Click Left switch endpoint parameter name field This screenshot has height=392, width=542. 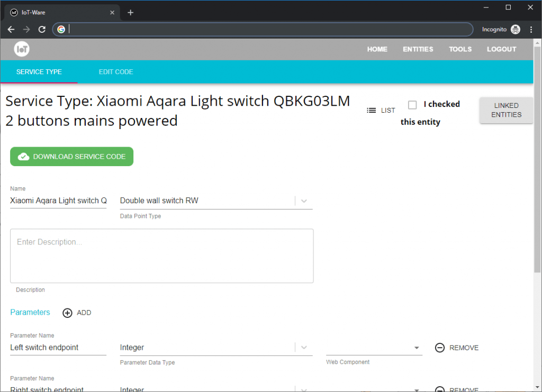58,348
